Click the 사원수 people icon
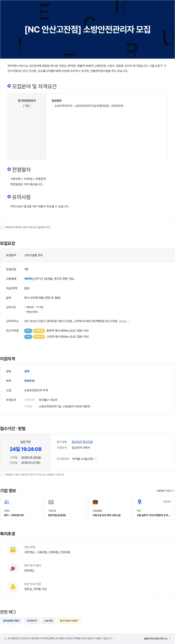Screen dimensions: 175x644 (x=7, y=502)
